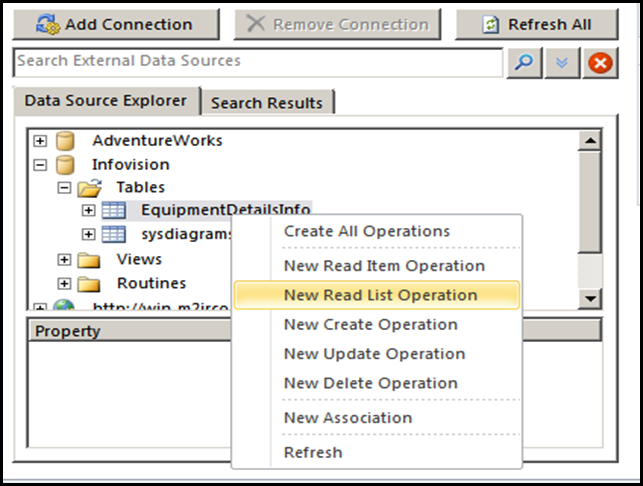Select the AdventureWorks tree label
The width and height of the screenshot is (643, 486).
[x=157, y=141]
